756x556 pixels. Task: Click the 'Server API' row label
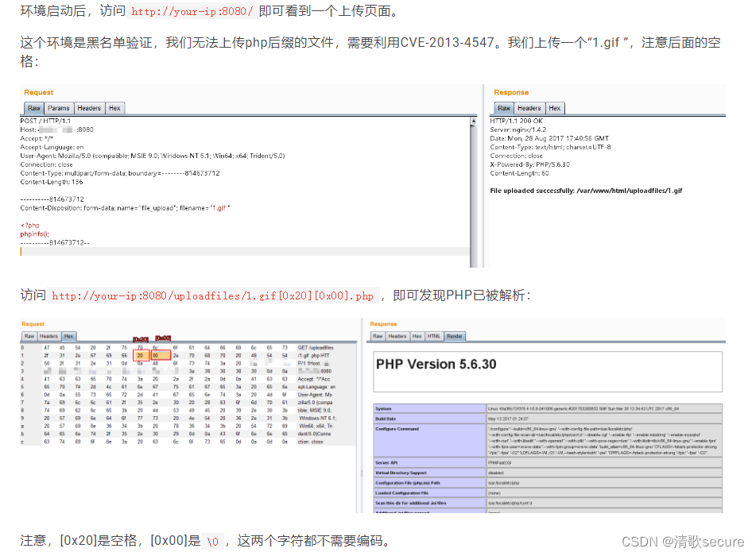(x=386, y=462)
